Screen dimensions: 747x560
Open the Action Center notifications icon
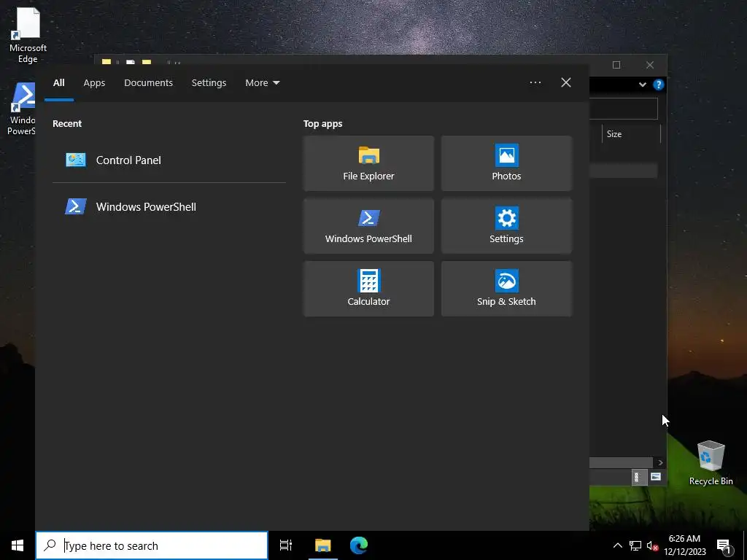pos(724,545)
